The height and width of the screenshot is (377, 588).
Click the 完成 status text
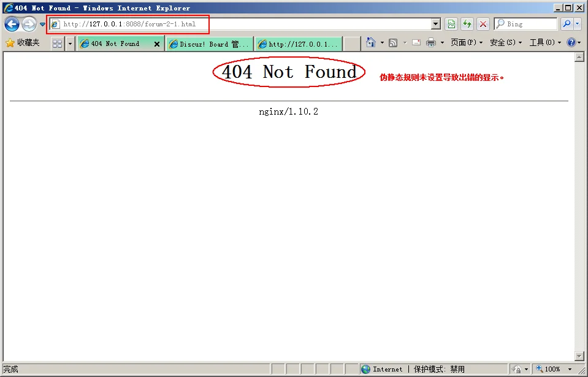click(11, 369)
